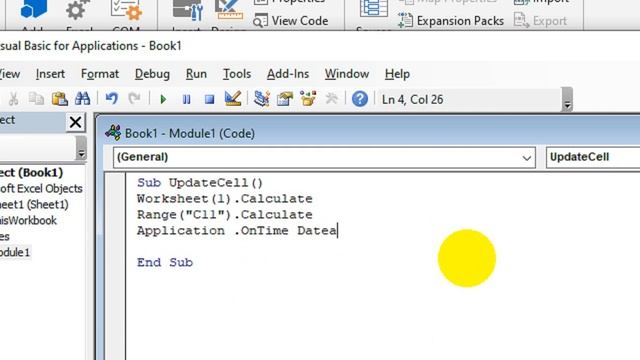Open the UpdateCell procedure dropdown

tap(593, 157)
